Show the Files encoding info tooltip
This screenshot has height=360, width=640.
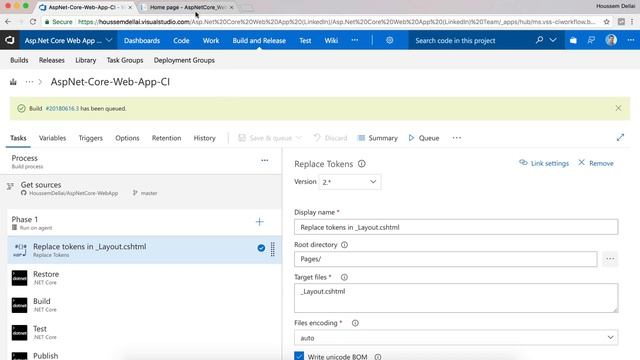click(355, 323)
